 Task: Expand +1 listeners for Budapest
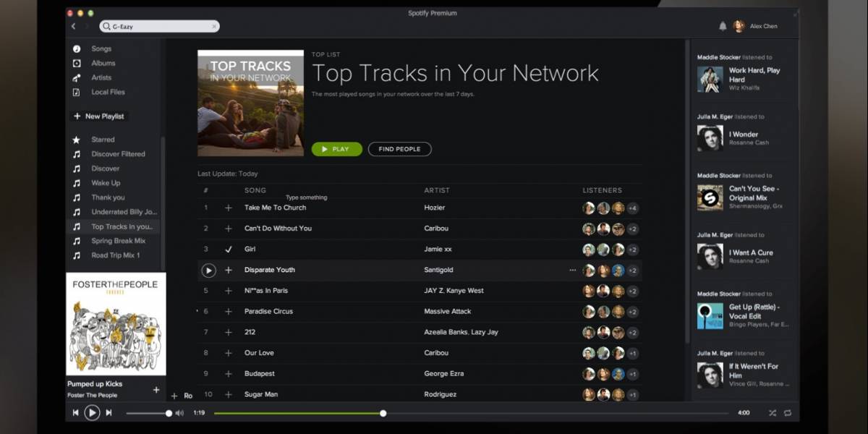point(632,374)
